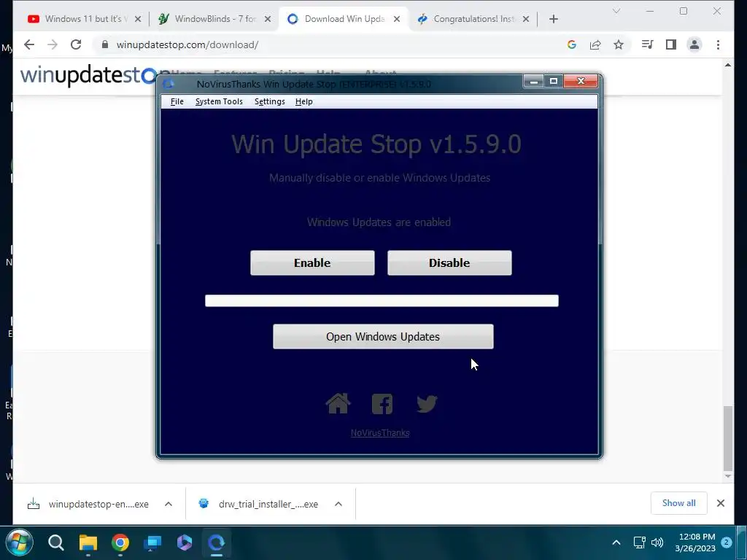Go back in Chrome

point(29,44)
